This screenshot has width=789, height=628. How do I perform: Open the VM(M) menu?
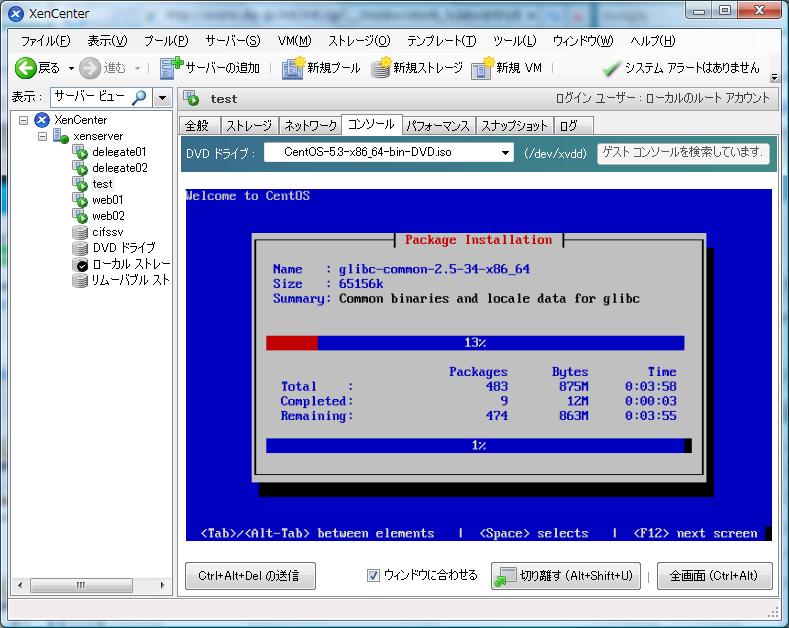294,41
